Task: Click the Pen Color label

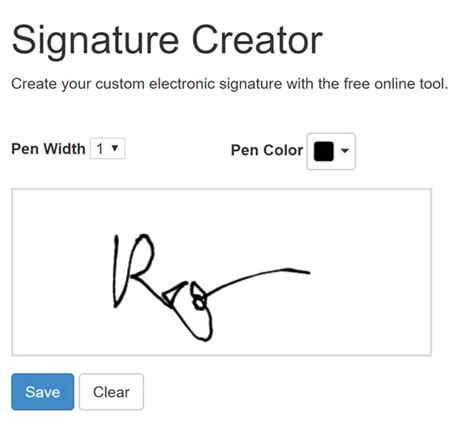Action: [267, 150]
